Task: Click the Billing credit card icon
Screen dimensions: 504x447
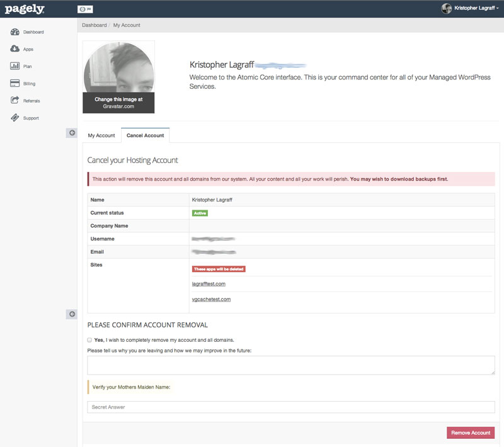Action: (14, 83)
